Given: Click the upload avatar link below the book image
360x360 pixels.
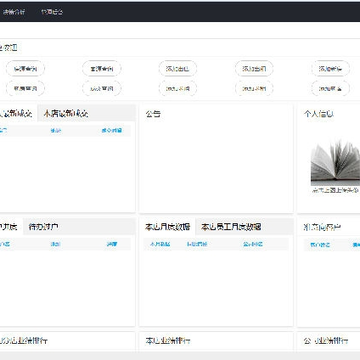Looking at the screenshot, I should tap(335, 191).
